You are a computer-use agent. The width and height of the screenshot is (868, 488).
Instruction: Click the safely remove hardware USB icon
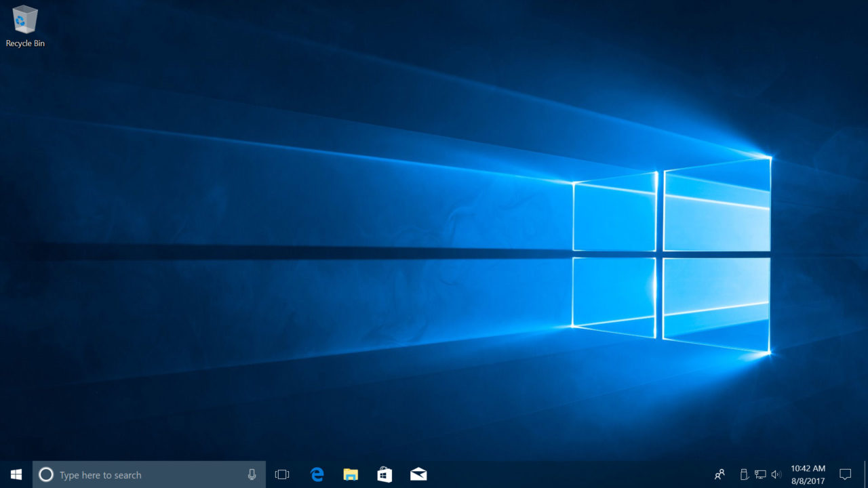point(744,474)
